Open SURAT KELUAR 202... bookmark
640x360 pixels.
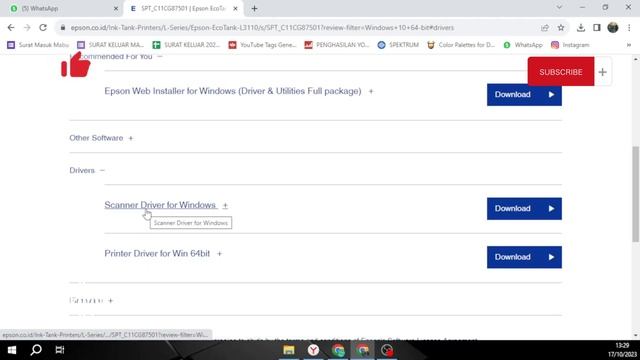click(x=186, y=45)
